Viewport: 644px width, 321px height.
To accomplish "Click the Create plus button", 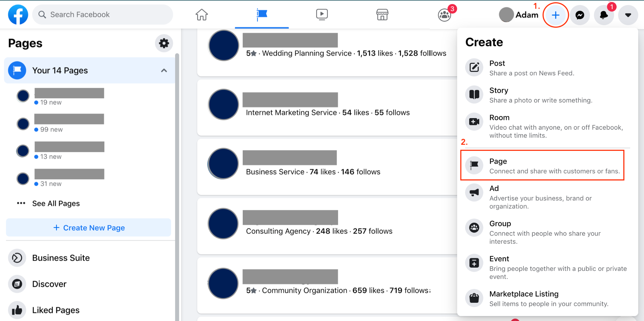I will [x=556, y=15].
